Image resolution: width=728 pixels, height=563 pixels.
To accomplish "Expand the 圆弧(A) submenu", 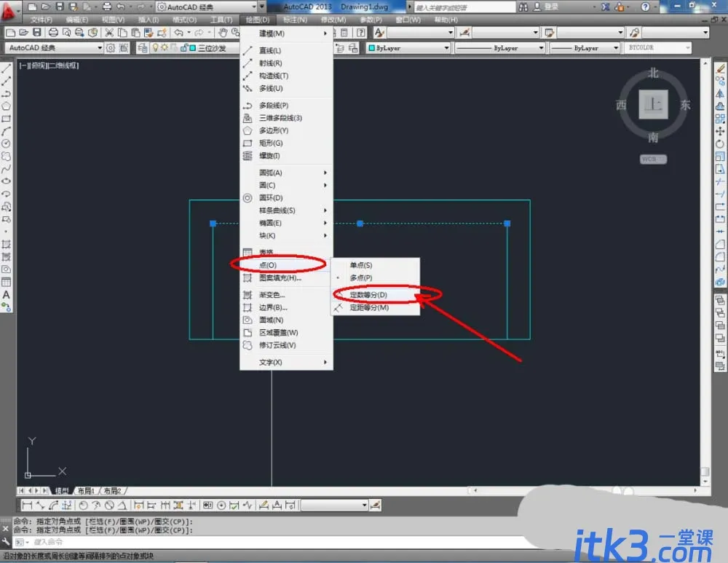I will tap(286, 173).
